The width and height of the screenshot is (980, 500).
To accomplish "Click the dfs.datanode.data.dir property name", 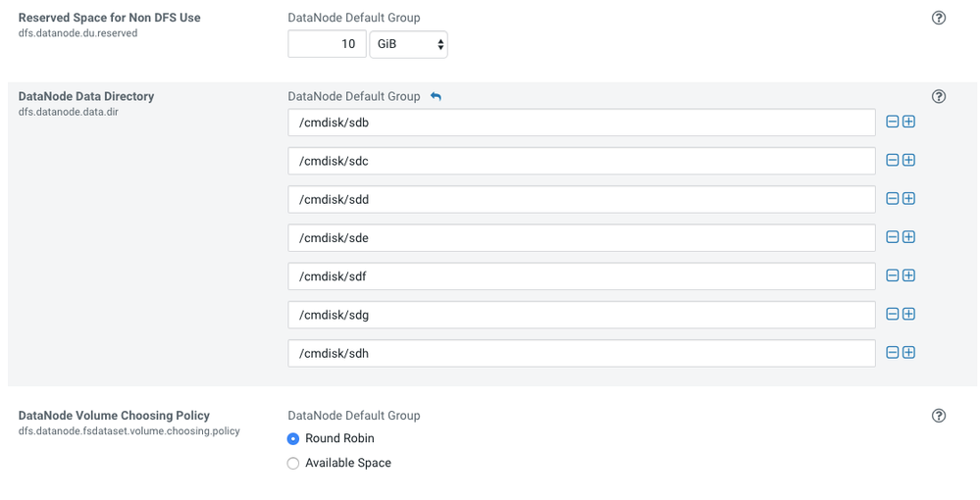I will coord(68,112).
